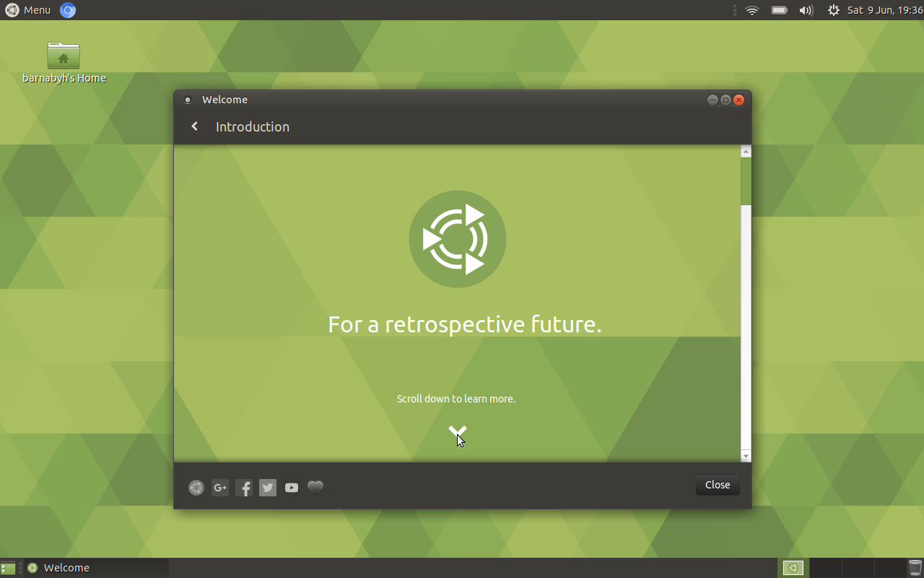
Task: Open the battery indicator
Action: click(780, 10)
